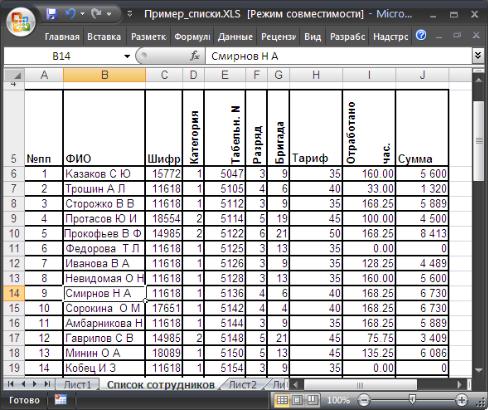Viewport: 488px width, 410px height.
Task: Switch to Normal view
Action: pos(282,400)
